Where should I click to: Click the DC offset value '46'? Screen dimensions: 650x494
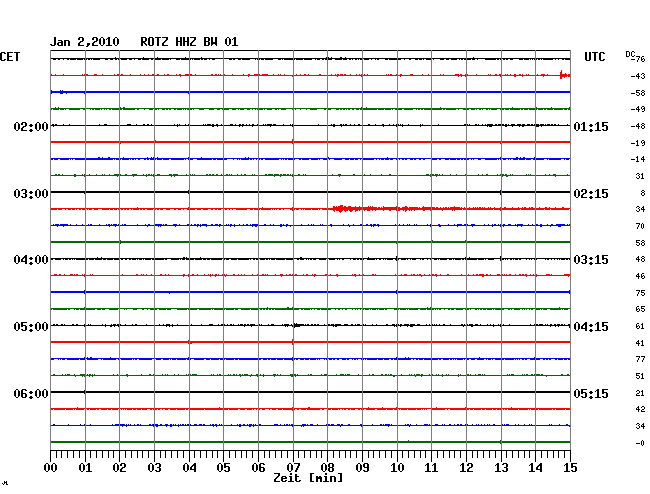pos(640,276)
